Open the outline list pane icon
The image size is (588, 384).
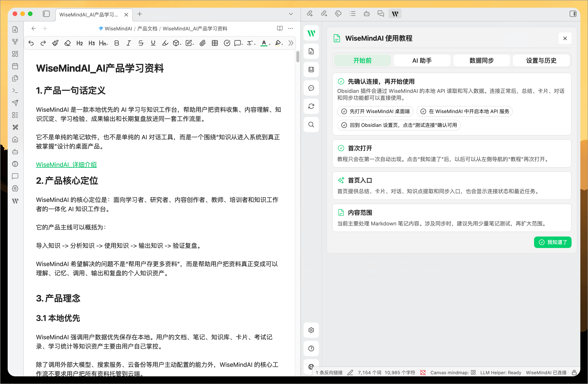[353, 14]
